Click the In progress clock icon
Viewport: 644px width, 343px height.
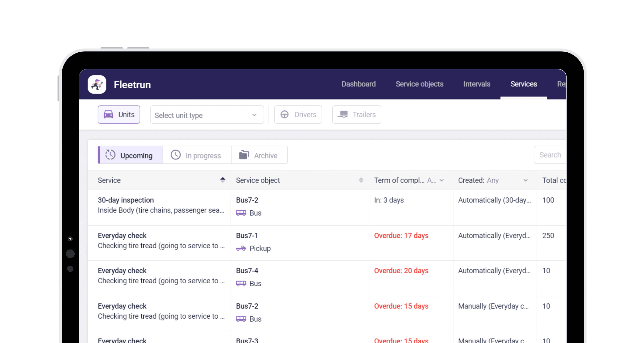pos(176,155)
